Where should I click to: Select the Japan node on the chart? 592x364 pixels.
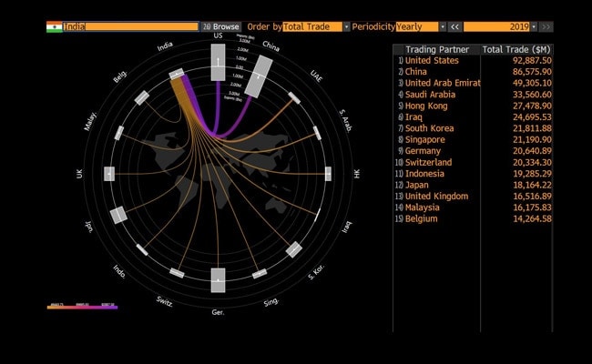117,215
